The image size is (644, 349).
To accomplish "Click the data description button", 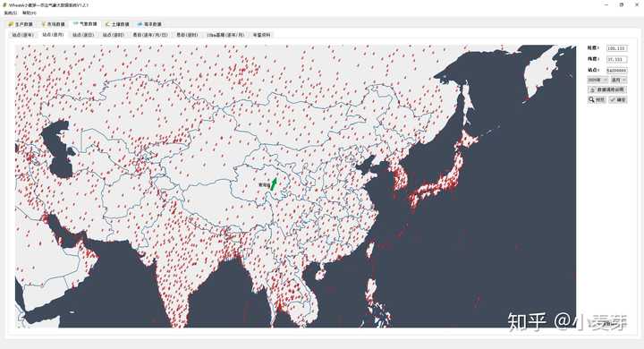I will click(x=607, y=89).
